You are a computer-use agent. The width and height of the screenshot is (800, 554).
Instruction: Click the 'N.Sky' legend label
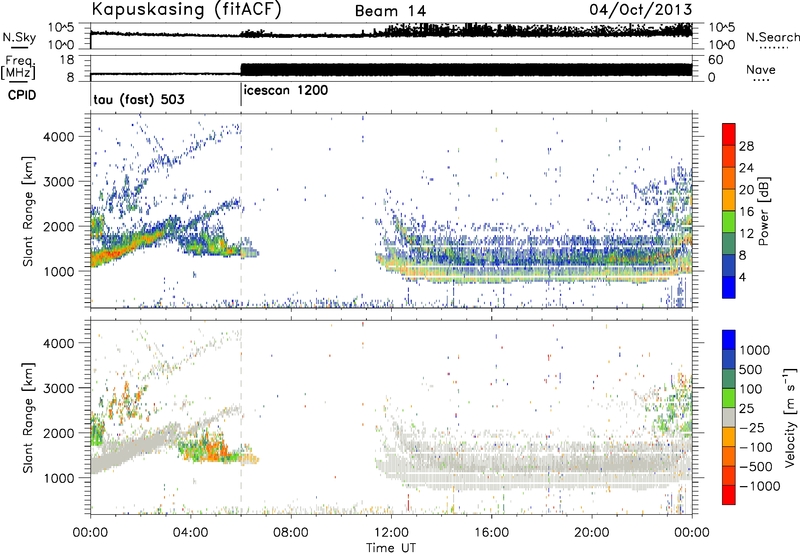coord(19,37)
